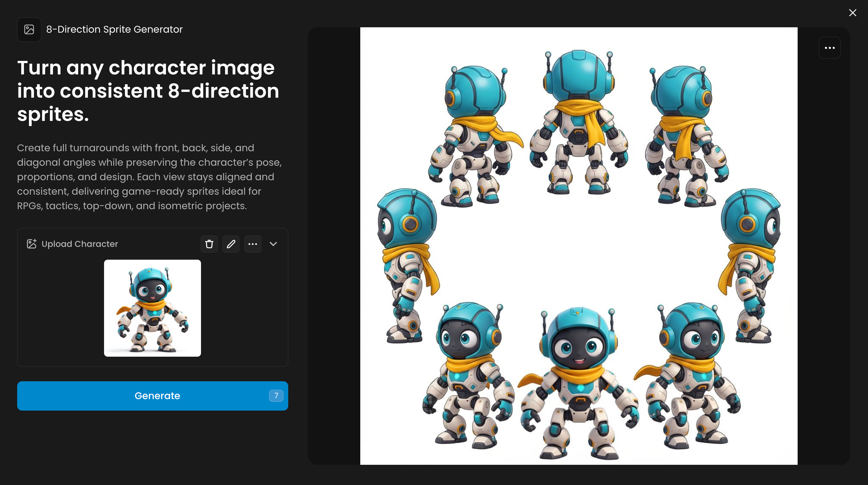
Task: Edit the uploaded character using the pencil icon
Action: 231,244
